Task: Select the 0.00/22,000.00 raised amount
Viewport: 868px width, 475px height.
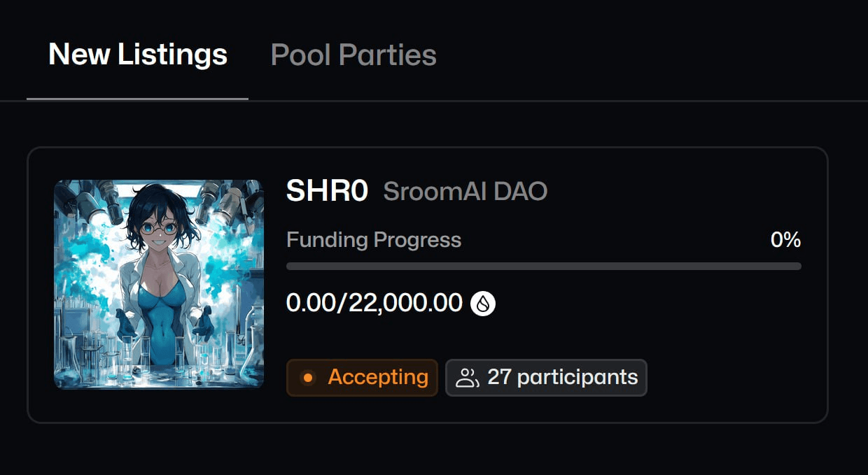Action: pyautogui.click(x=374, y=304)
